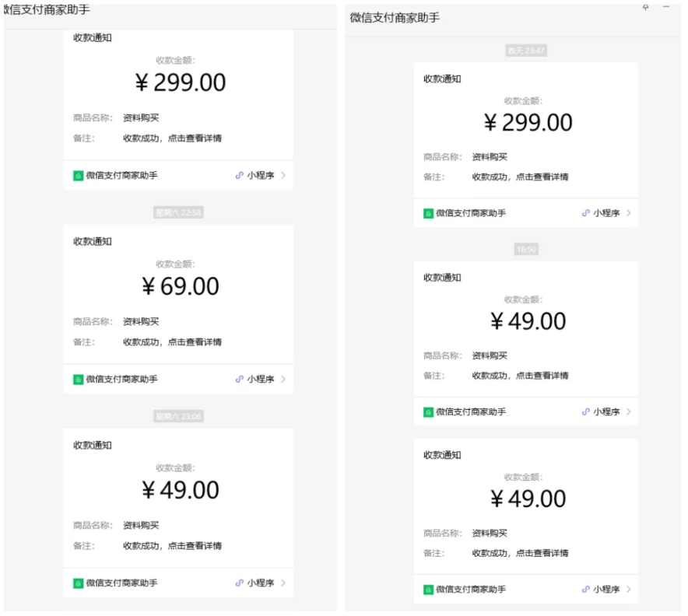Click green WeChat Pay icon under ¥69.00 payment

pyautogui.click(x=78, y=380)
